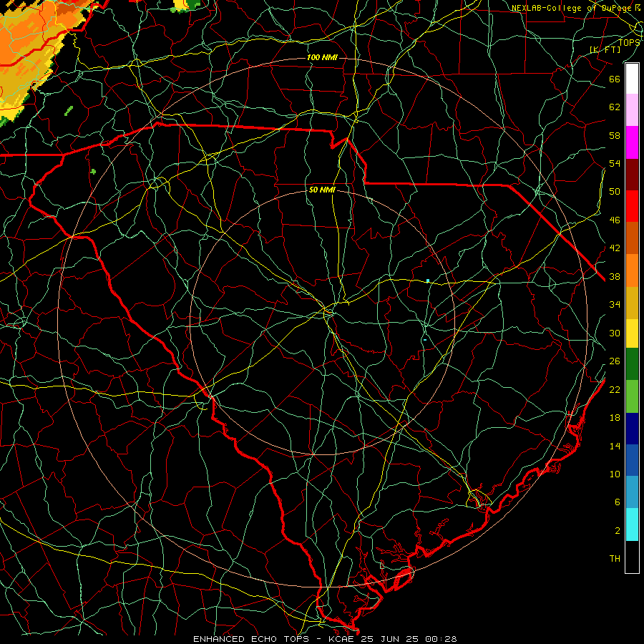Screen dimensions: 644x644
Task: Pick the cyan legend segment at bottom
Action: coord(632,525)
